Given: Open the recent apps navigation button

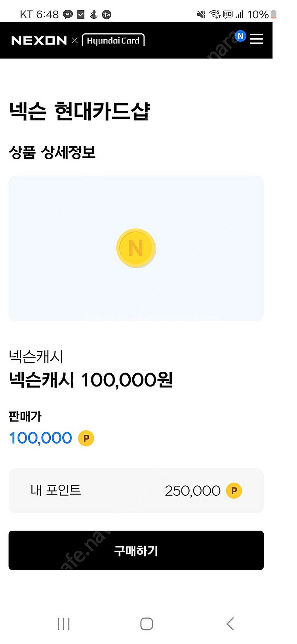Looking at the screenshot, I should 64,624.
